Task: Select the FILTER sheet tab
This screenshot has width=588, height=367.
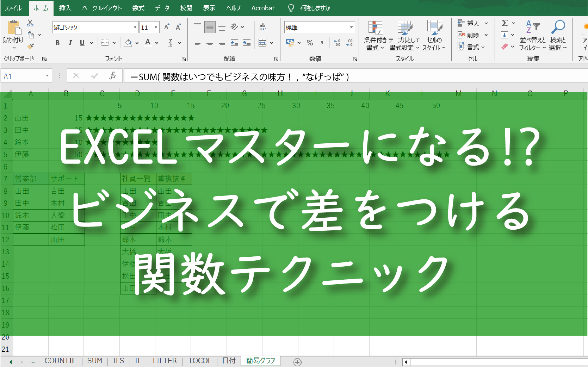Action: point(165,361)
